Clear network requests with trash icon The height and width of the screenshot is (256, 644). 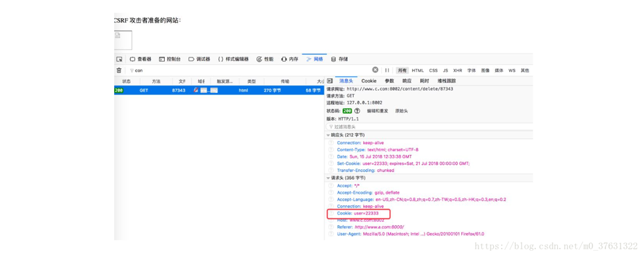119,70
